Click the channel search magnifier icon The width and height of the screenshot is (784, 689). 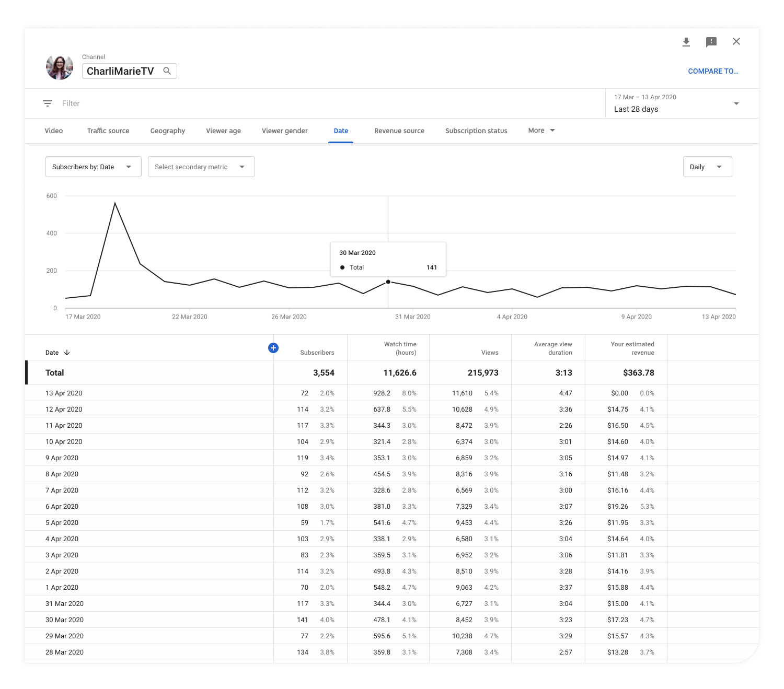click(x=167, y=71)
